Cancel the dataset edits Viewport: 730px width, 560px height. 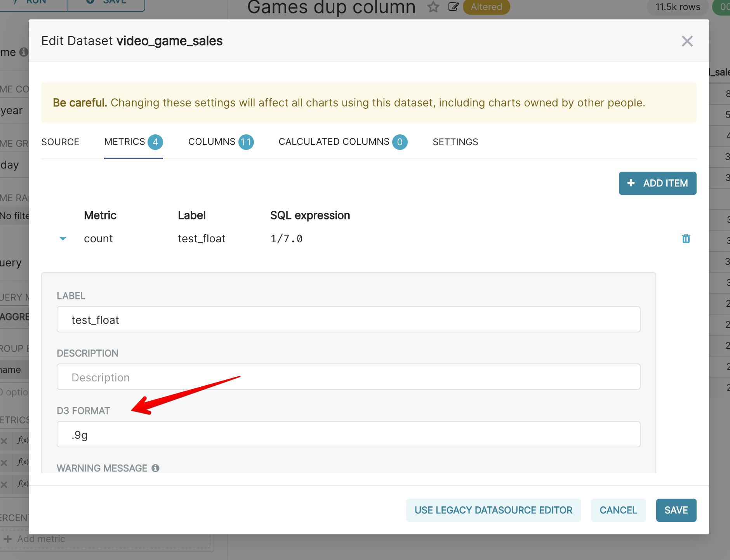(618, 510)
